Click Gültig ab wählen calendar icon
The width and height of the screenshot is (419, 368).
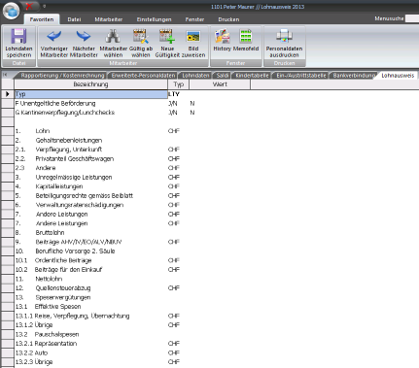[141, 36]
